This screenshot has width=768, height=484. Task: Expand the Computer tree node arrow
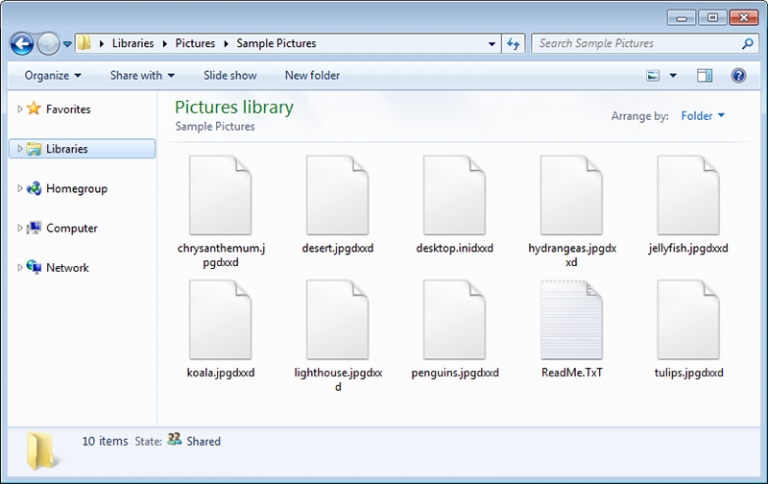pyautogui.click(x=19, y=228)
